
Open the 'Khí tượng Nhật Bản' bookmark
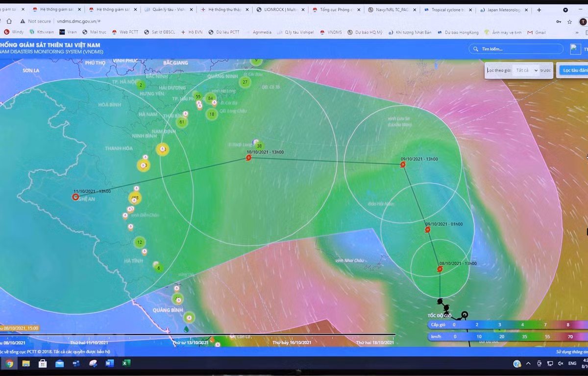(x=409, y=32)
